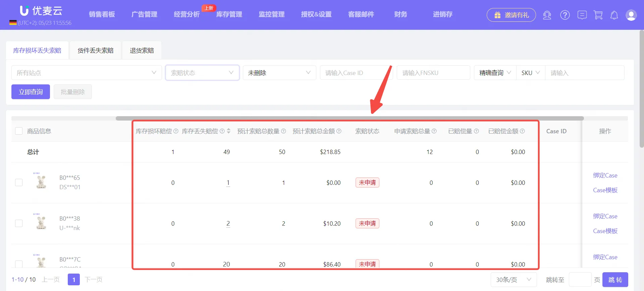Click product thumbnail for B0***65
This screenshot has height=291, width=644.
[41, 182]
